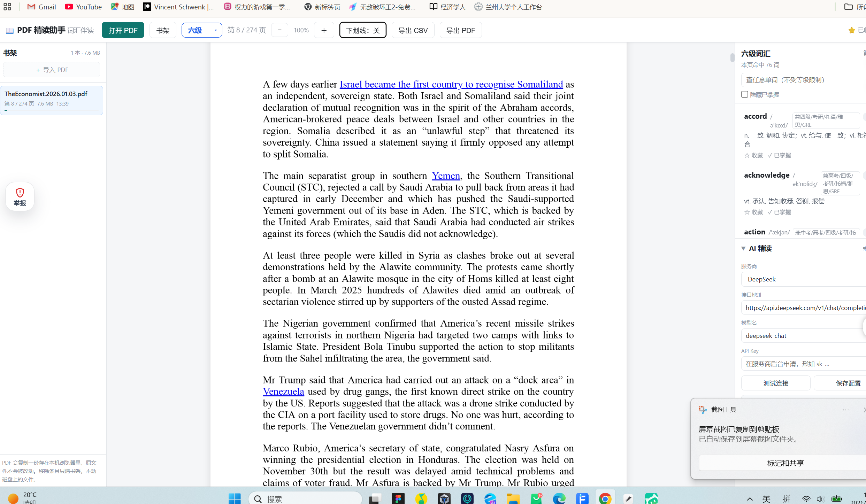Launch Figma from the taskbar
The height and width of the screenshot is (504, 866).
click(398, 498)
